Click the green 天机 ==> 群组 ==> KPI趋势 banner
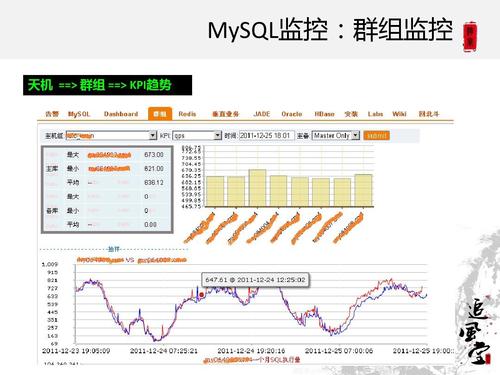500x375 pixels. [x=107, y=85]
